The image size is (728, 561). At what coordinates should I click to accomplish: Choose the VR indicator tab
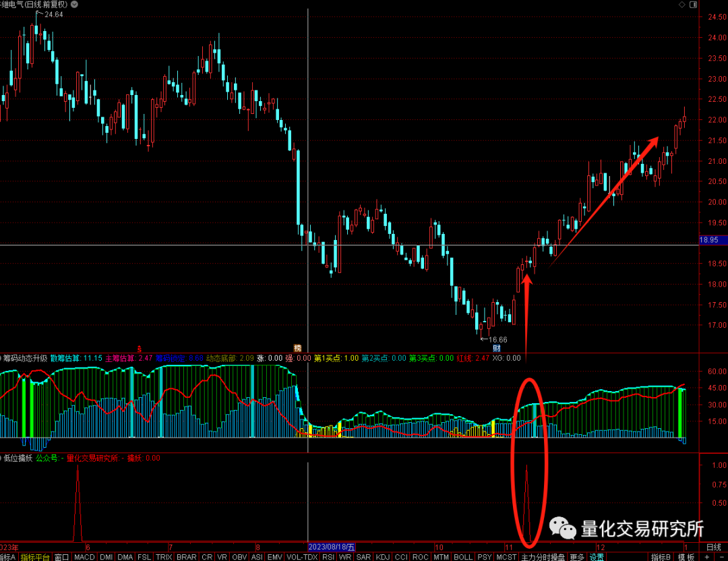click(x=222, y=557)
